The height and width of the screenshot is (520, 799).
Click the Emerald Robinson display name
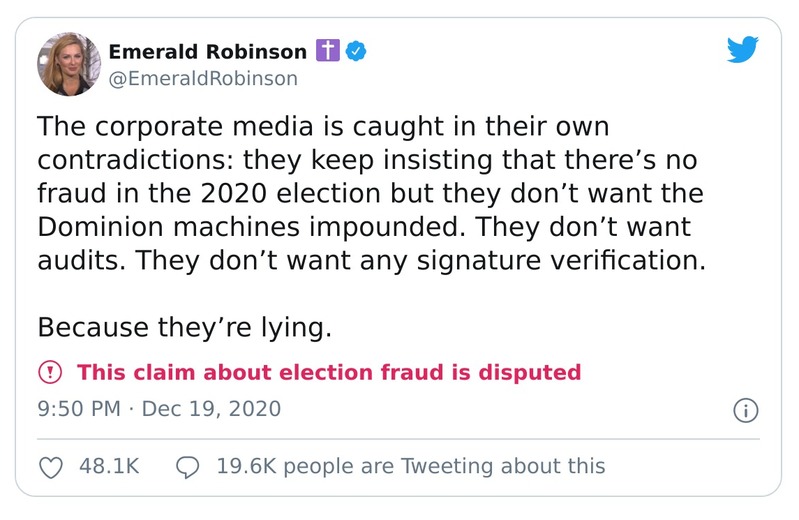coord(208,51)
